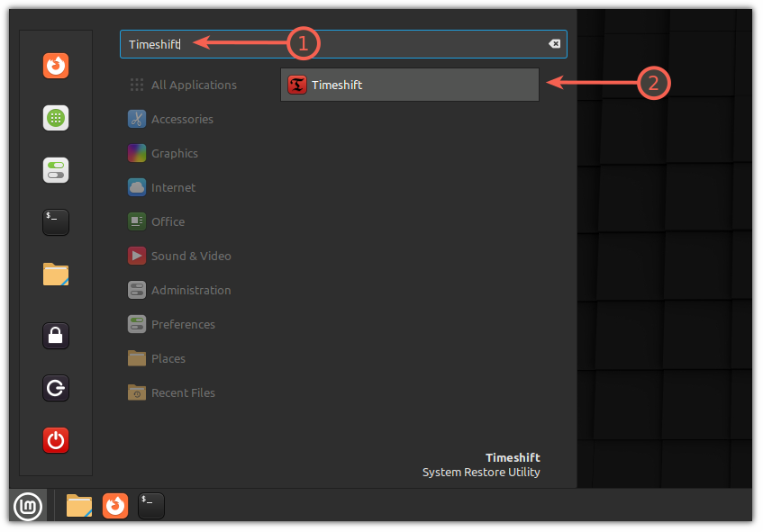Open the Places category label
The height and width of the screenshot is (532, 763).
tap(168, 358)
